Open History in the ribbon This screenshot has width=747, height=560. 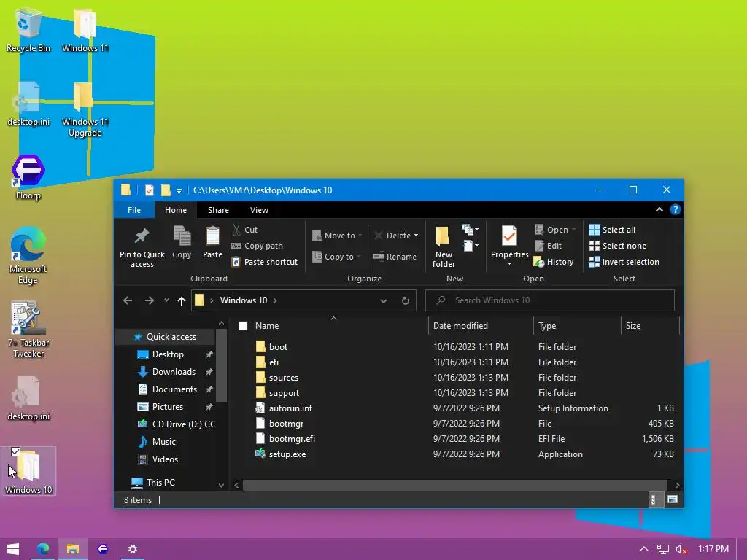tap(554, 262)
